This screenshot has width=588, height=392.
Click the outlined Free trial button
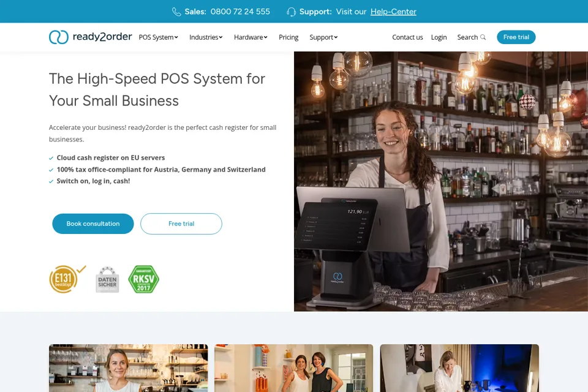(x=181, y=224)
